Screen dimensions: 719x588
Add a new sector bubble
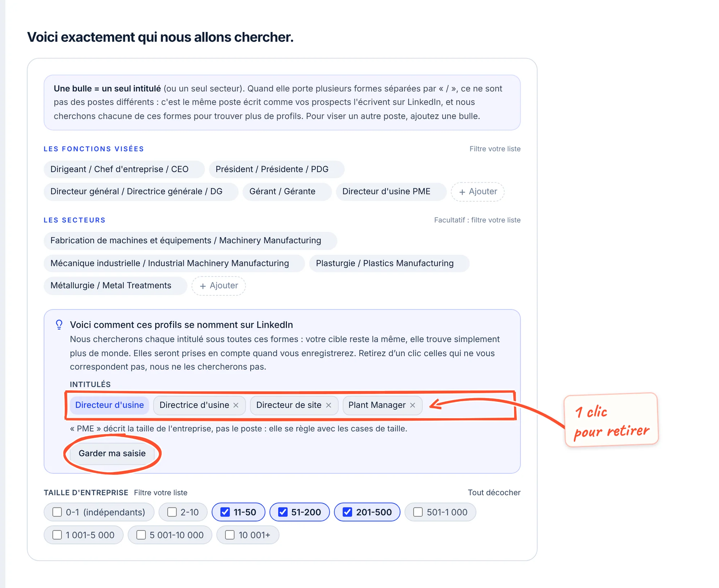pos(219,286)
